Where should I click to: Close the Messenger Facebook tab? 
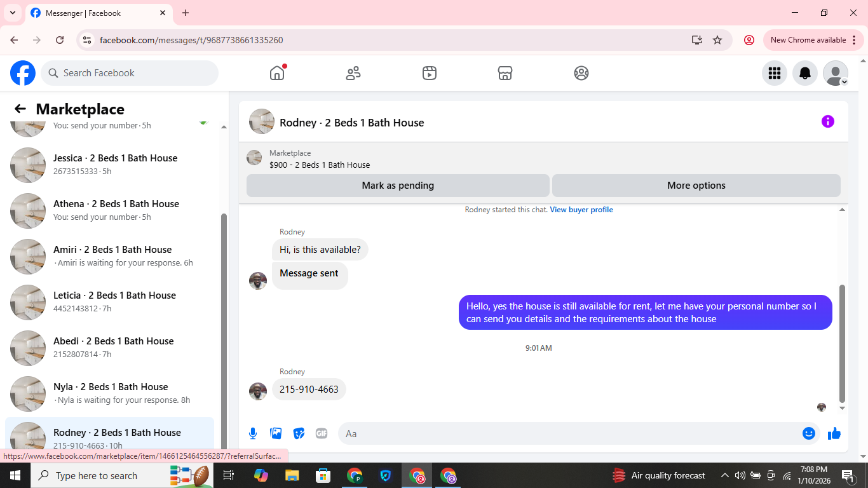click(x=163, y=13)
